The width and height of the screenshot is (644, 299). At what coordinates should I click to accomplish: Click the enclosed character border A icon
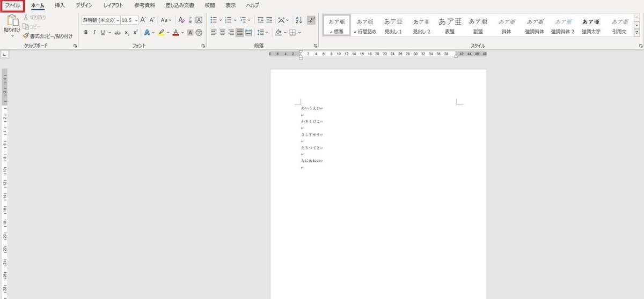pyautogui.click(x=199, y=20)
